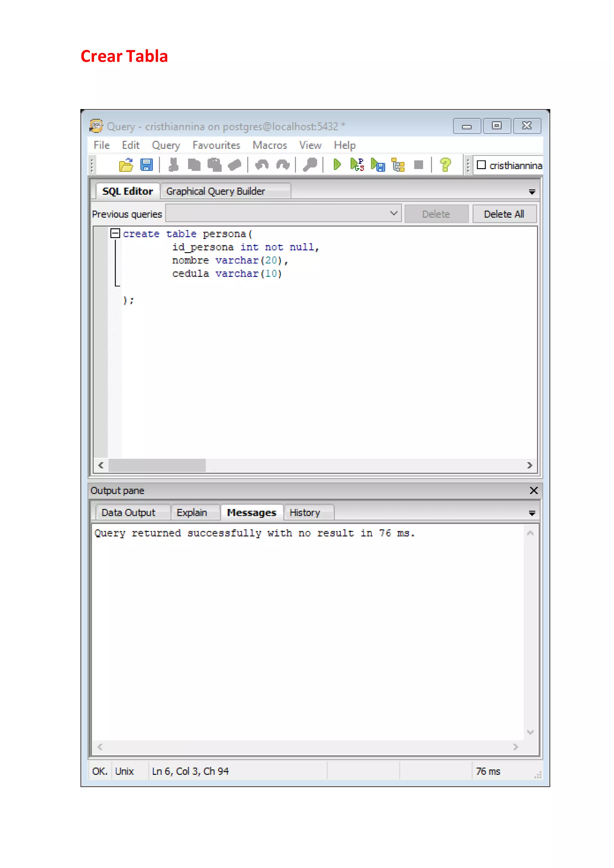614x868 pixels.
Task: Switch to Graphical Query Builder tab
Action: coord(225,191)
